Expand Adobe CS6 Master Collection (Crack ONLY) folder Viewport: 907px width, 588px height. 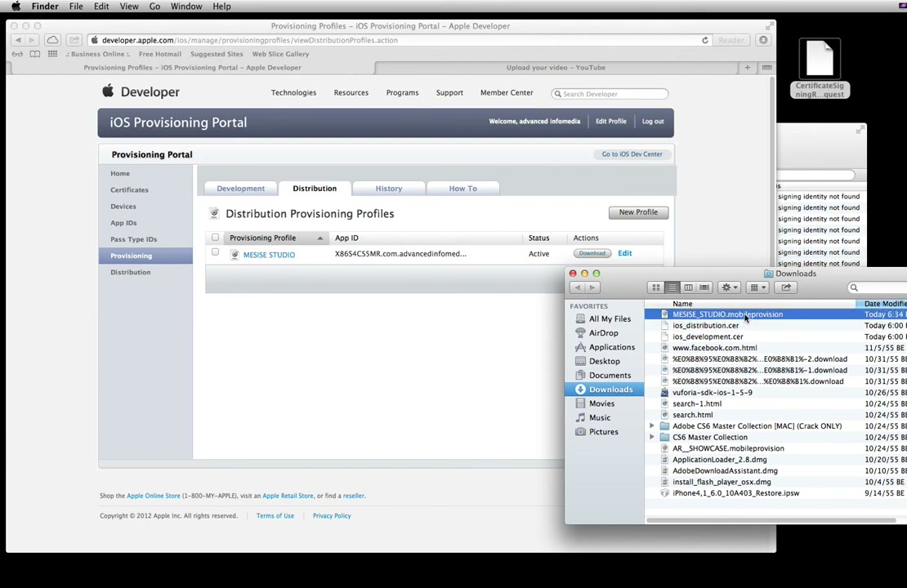(x=652, y=425)
